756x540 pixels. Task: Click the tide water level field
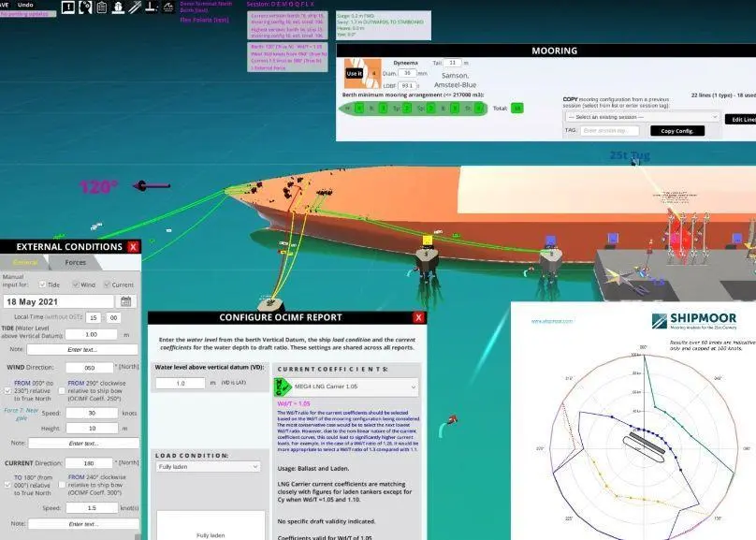pos(92,334)
